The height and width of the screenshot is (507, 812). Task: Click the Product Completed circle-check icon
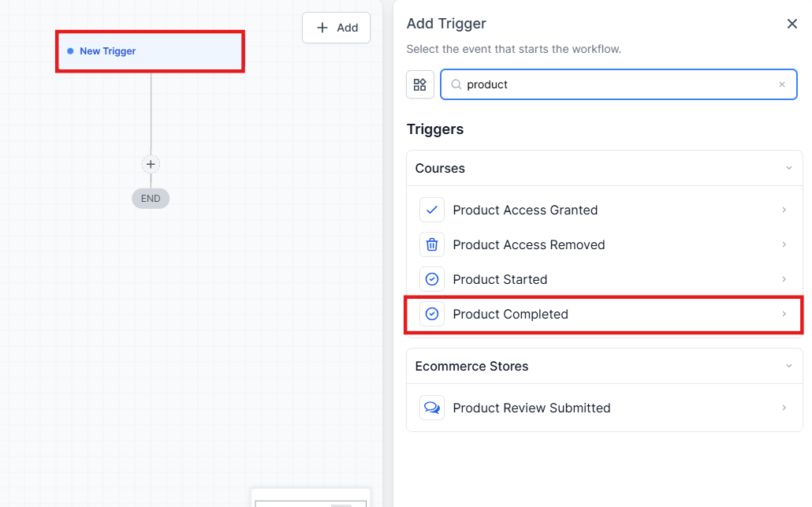(x=432, y=314)
